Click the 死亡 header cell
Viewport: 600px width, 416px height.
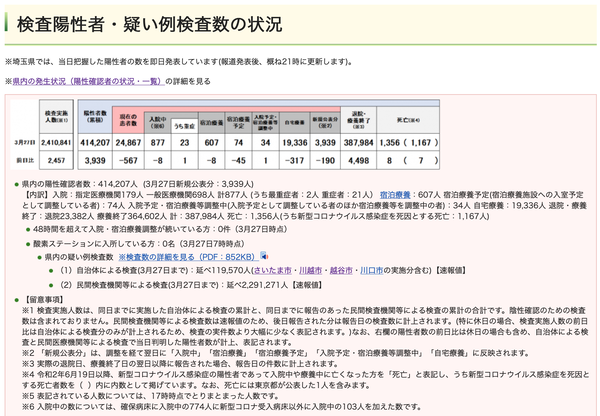[408, 120]
